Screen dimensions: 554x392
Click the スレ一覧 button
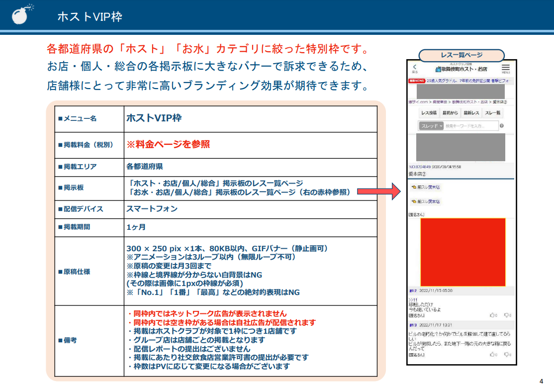coord(492,113)
